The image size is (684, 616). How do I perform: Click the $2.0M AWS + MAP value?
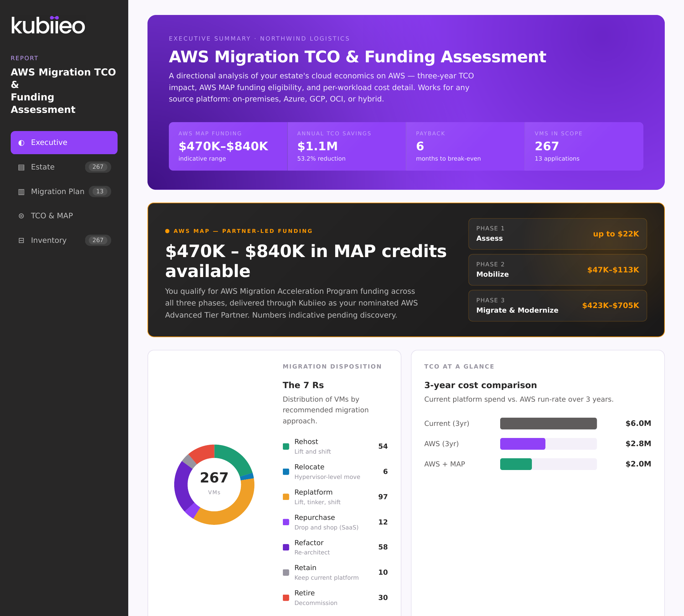(638, 464)
